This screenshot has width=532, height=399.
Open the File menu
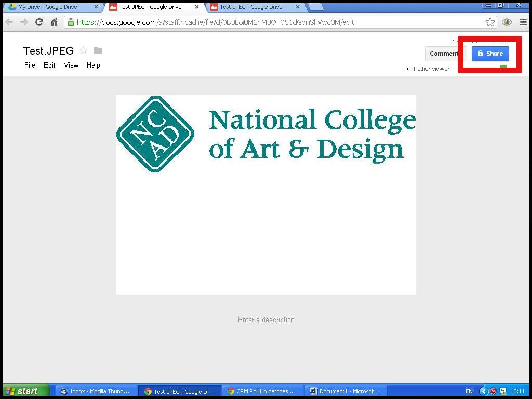(x=30, y=65)
